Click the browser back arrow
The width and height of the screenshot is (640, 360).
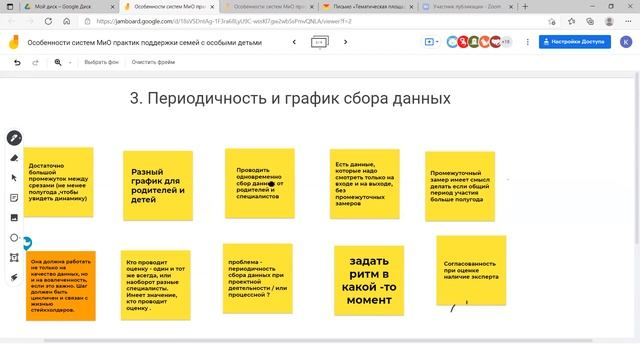(x=11, y=22)
